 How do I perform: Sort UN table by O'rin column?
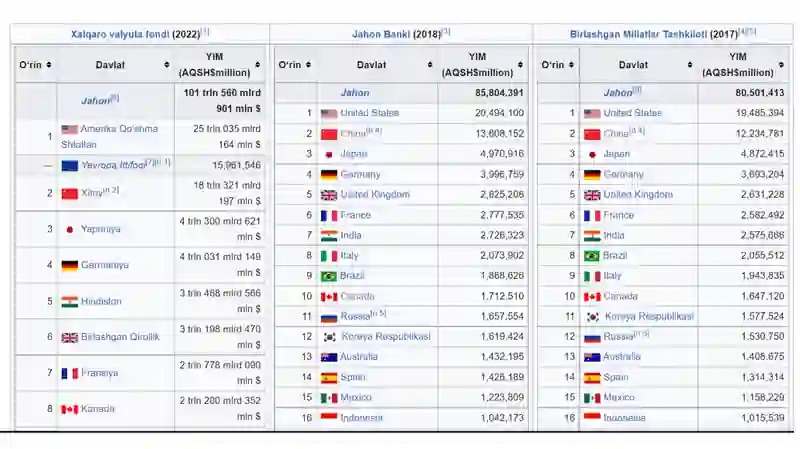(x=571, y=65)
